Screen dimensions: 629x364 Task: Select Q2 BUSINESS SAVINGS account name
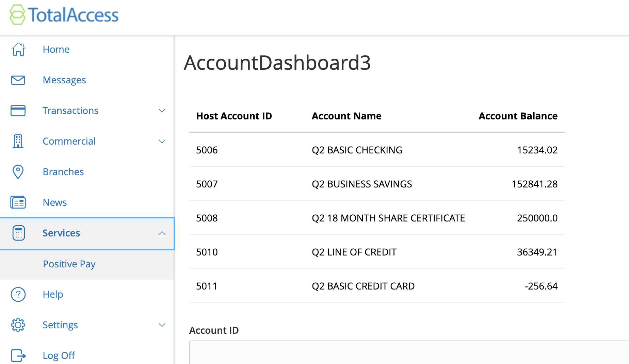(362, 184)
